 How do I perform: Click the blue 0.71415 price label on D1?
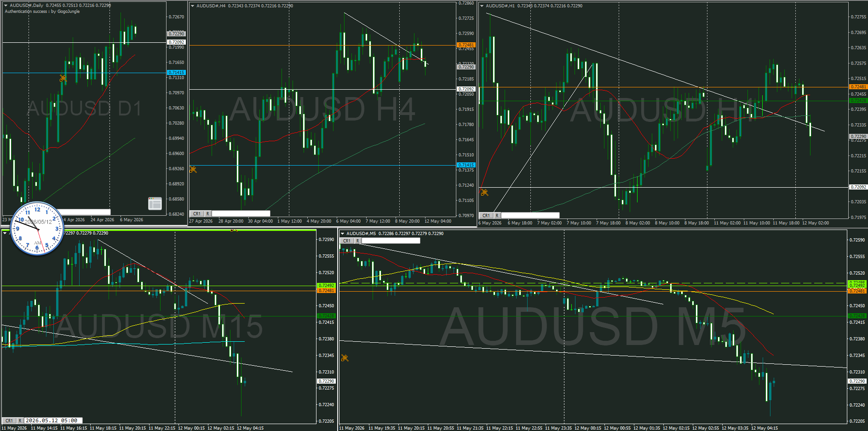pos(176,73)
